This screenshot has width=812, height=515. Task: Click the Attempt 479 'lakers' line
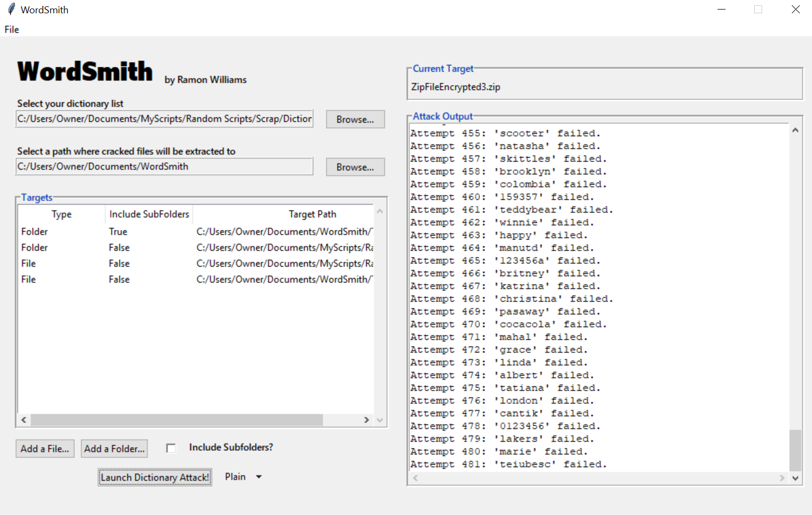pos(502,439)
